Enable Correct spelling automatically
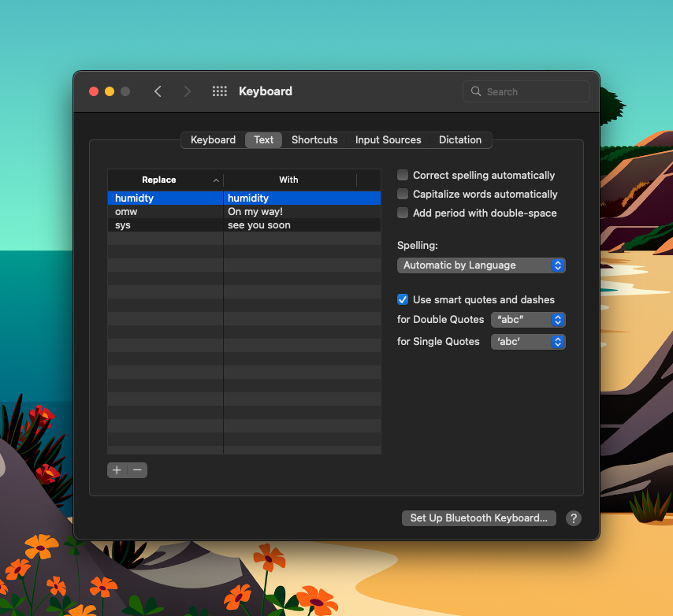Viewport: 673px width, 616px height. [403, 176]
